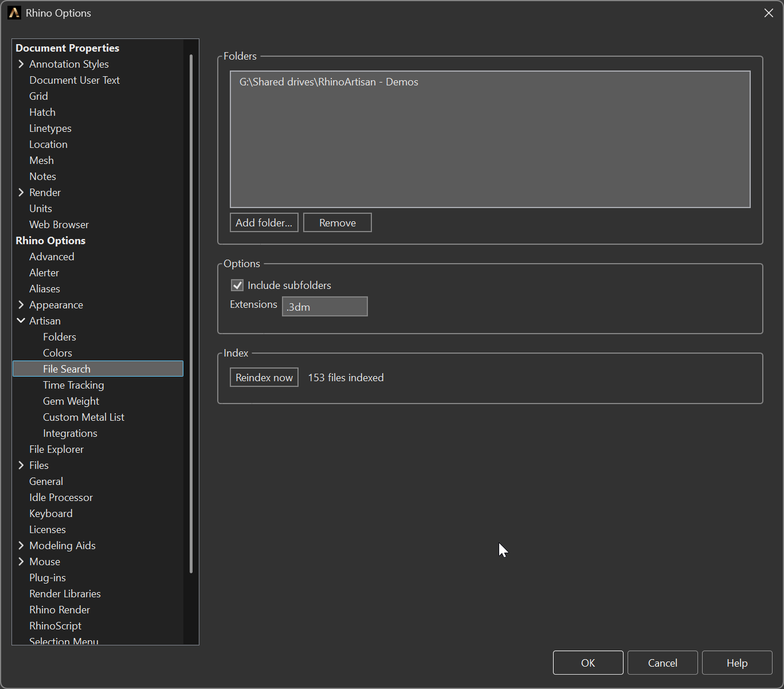The height and width of the screenshot is (689, 784).
Task: Select the Linetypes settings item
Action: pos(50,128)
